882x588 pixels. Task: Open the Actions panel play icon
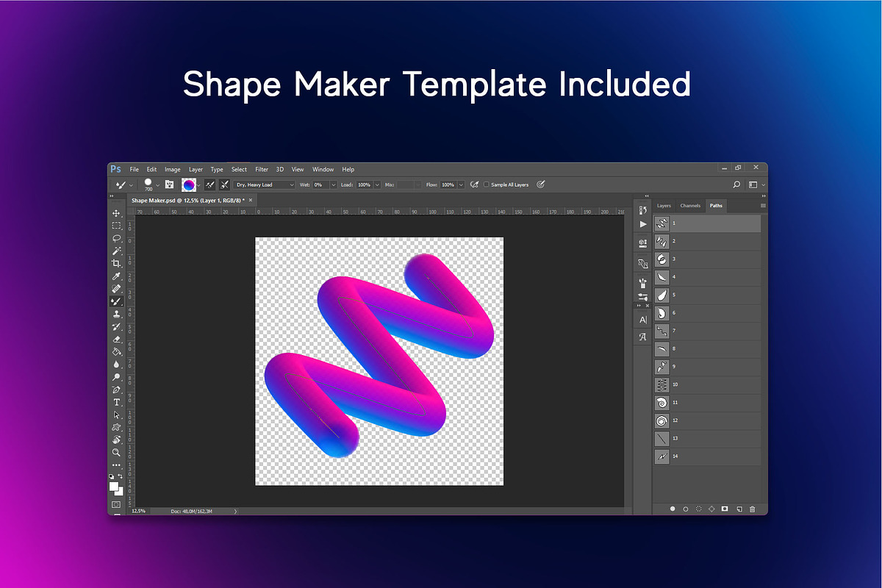643,224
